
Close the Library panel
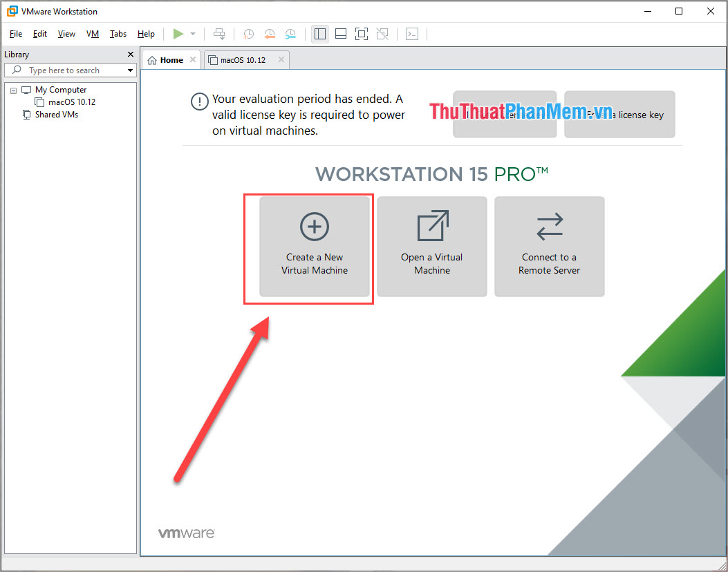131,55
